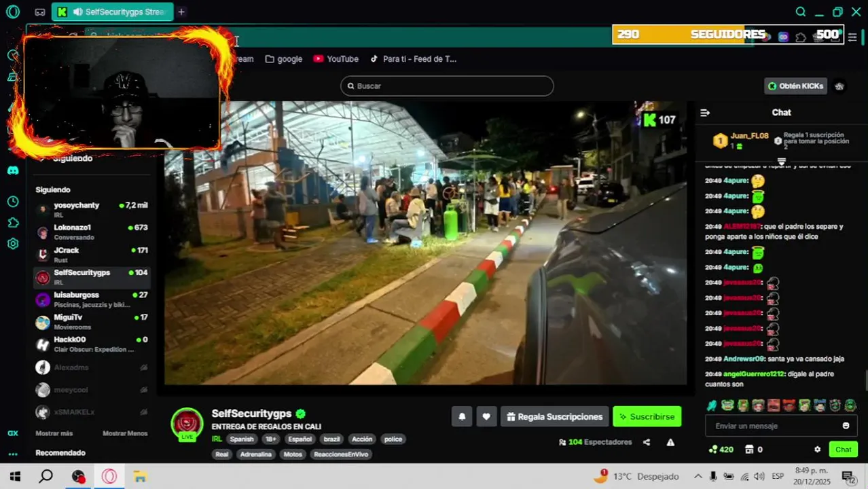The width and height of the screenshot is (868, 489).
Task: Click the Adrenalina tag
Action: (255, 454)
